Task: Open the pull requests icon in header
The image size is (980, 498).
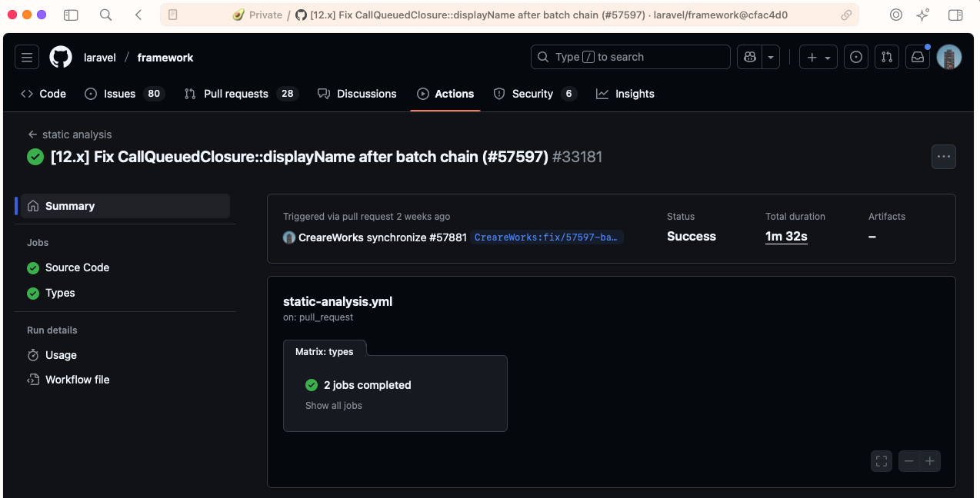Action: coord(887,58)
